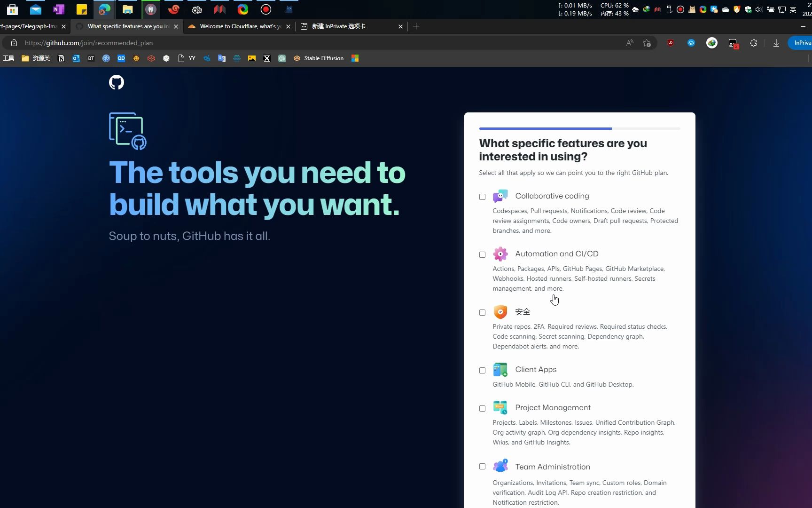Click the site lock icon

coord(14,43)
